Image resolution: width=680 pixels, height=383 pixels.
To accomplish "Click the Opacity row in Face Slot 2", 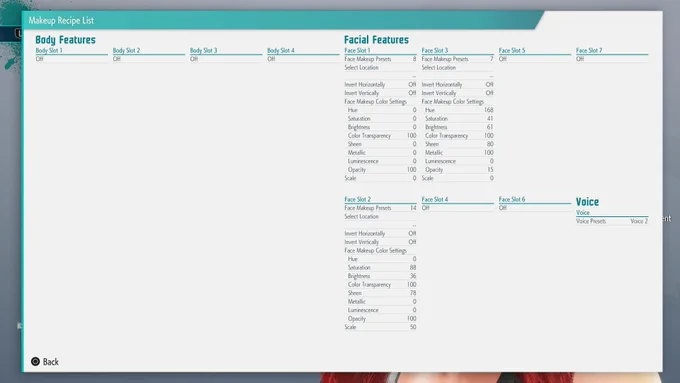I will tap(380, 319).
